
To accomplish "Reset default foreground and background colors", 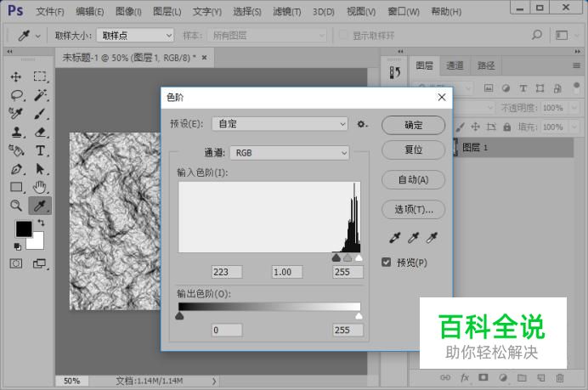I will point(17,246).
